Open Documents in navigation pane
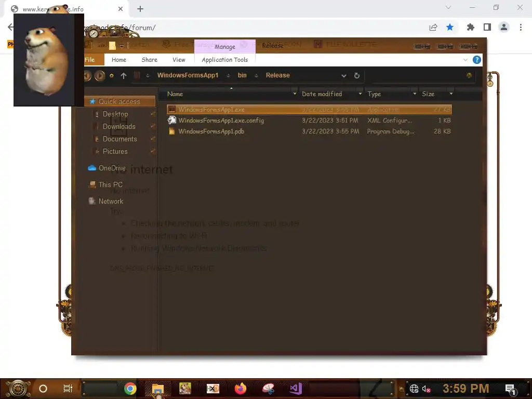532x399 pixels. [x=120, y=139]
